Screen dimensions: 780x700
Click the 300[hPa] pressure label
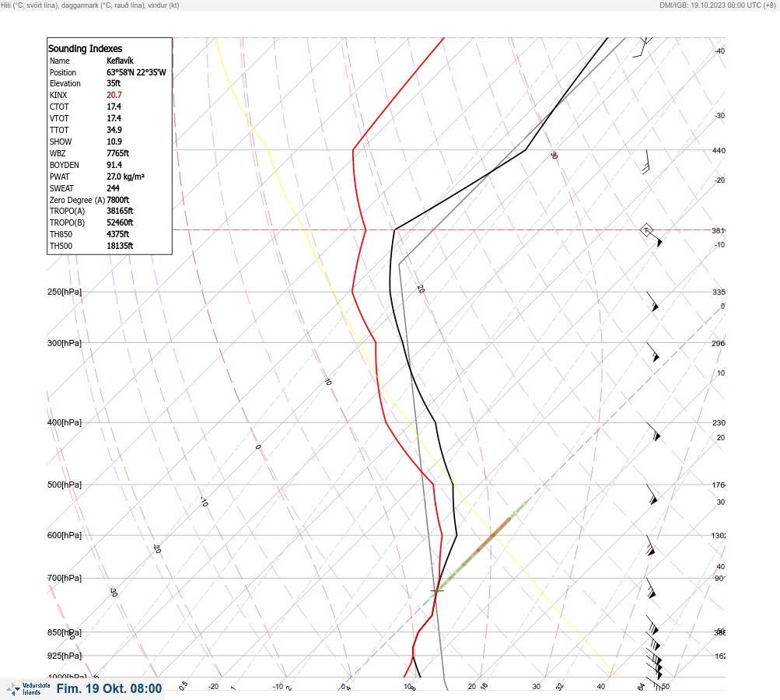(x=65, y=343)
